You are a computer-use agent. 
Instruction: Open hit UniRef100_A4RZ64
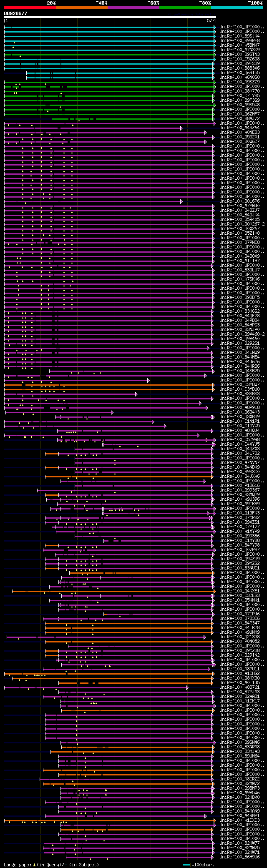pos(239,128)
